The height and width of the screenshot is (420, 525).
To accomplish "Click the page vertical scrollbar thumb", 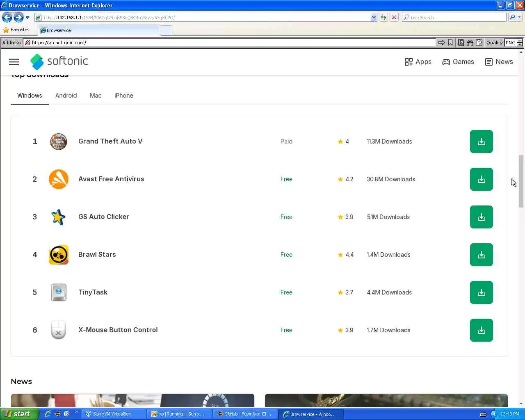I will click(x=521, y=181).
